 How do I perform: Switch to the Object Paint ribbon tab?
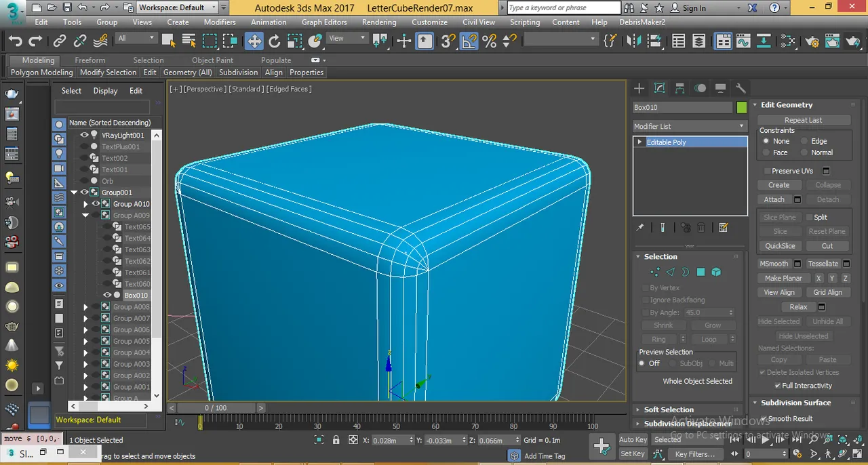coord(212,60)
